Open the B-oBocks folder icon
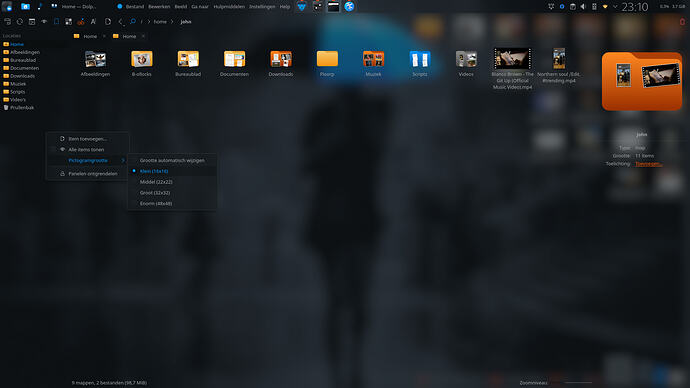This screenshot has height=388, width=690. pos(142,59)
